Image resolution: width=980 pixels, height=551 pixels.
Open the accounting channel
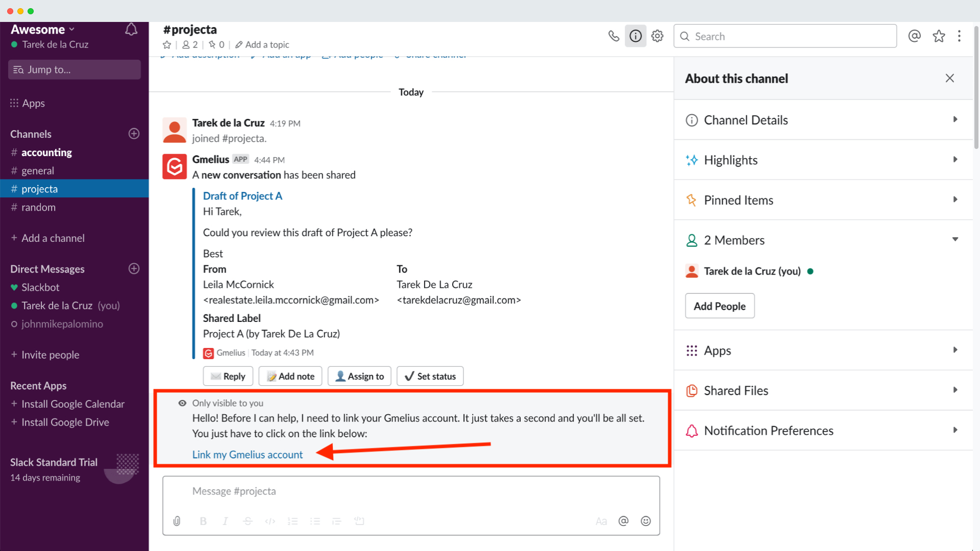pyautogui.click(x=74, y=153)
